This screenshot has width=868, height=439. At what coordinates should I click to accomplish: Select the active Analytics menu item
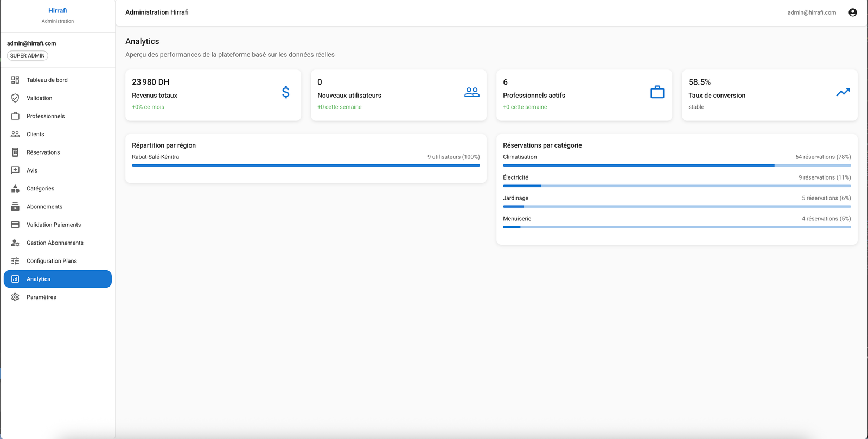pos(58,279)
